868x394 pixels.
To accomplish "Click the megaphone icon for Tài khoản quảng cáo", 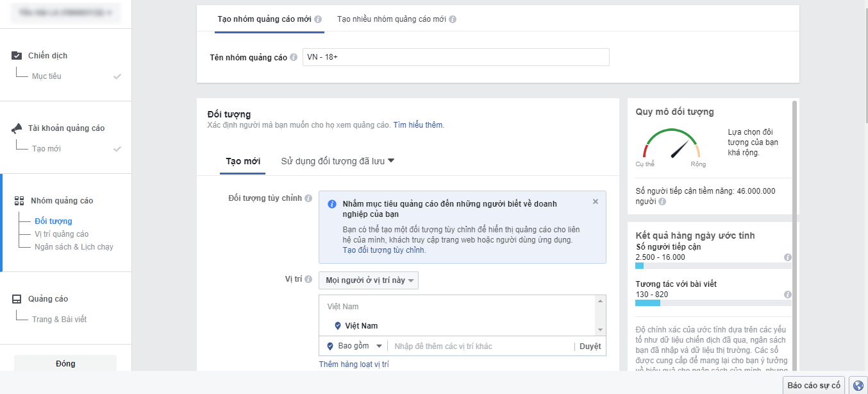I will click(15, 127).
